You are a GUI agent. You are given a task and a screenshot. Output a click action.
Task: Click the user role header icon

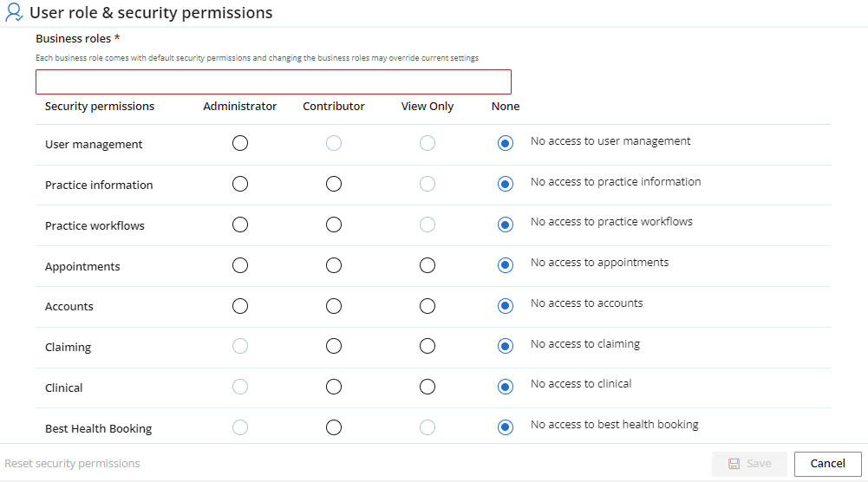(x=14, y=12)
